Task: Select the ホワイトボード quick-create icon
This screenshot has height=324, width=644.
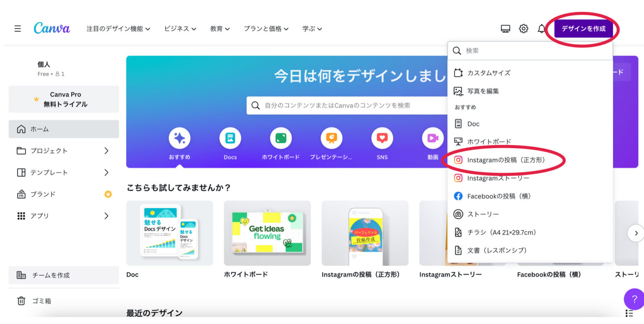Action: 280,138
